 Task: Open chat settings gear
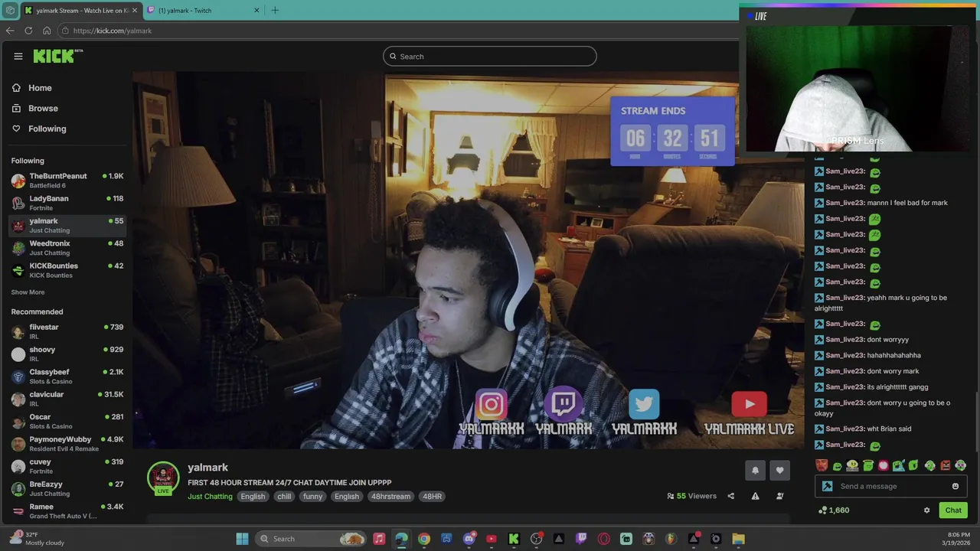coord(926,510)
